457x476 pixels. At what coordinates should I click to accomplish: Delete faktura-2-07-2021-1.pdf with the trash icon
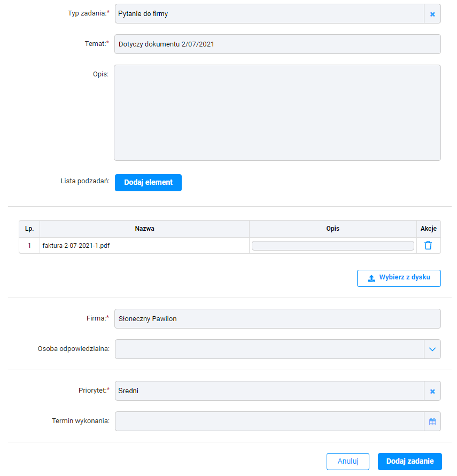(x=428, y=245)
